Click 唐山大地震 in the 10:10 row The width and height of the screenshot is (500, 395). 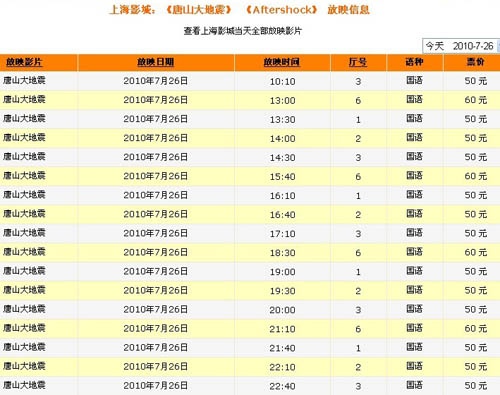click(x=24, y=80)
